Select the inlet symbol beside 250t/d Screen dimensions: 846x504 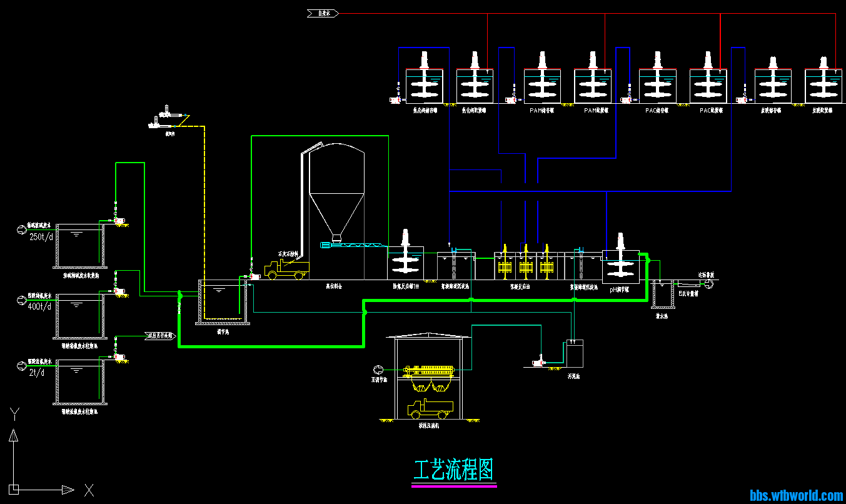pyautogui.click(x=21, y=229)
